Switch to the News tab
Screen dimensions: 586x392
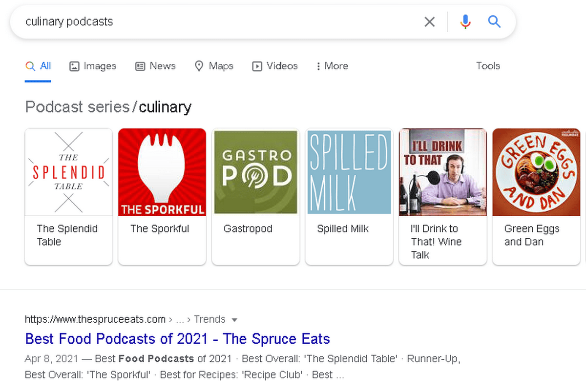[x=155, y=66]
